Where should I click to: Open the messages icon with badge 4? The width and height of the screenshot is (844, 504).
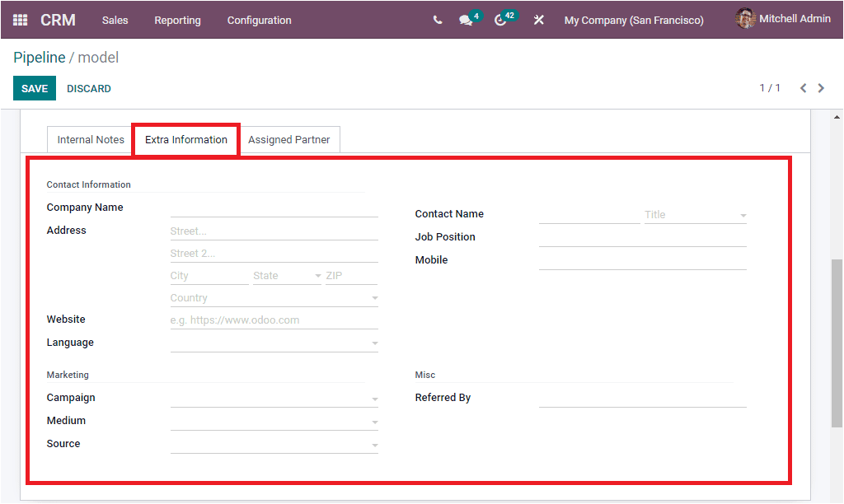point(466,19)
